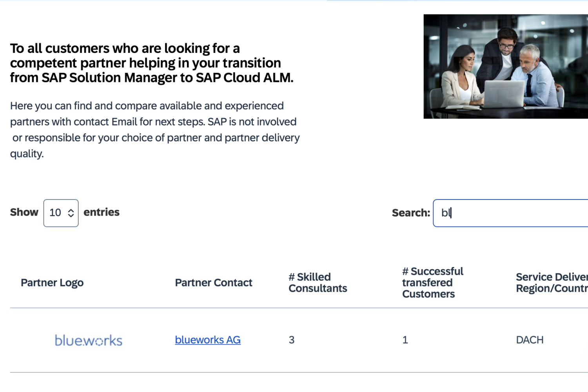Click the SAP Cloud ALM transition heading
The image size is (588, 392).
pos(151,63)
